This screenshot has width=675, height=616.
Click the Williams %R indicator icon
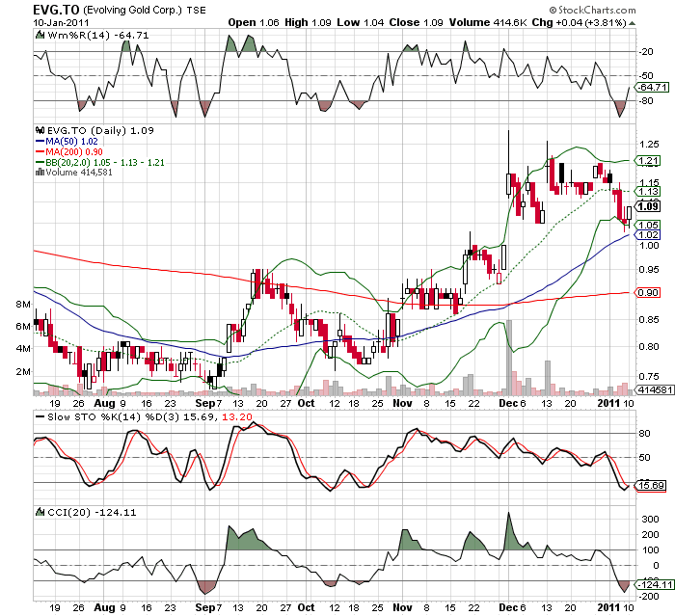40,35
